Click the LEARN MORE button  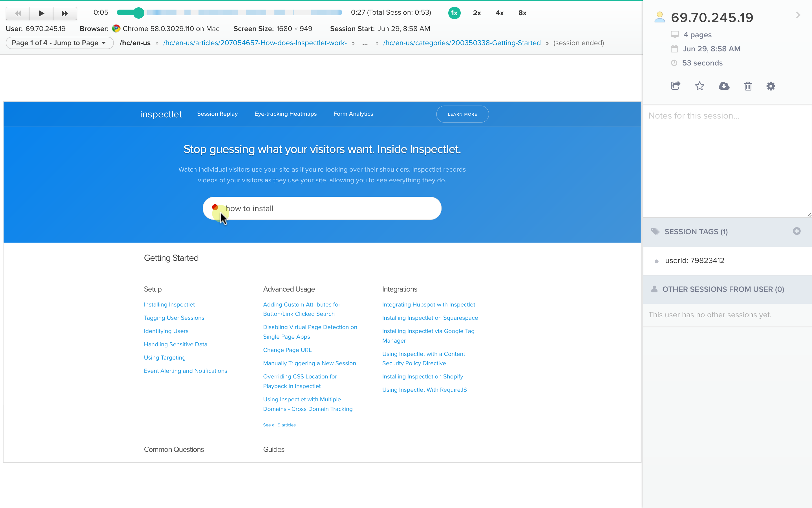click(x=462, y=114)
